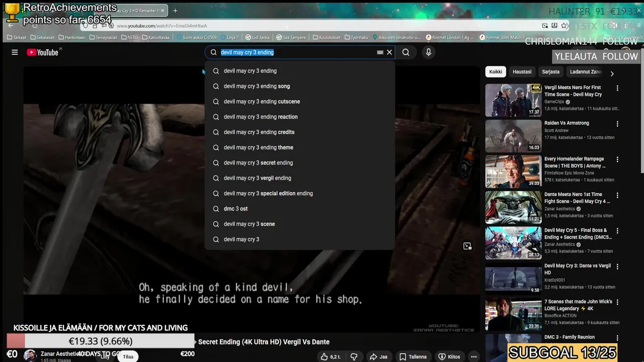Save the video with Tallenna button
The image size is (644, 362).
(413, 356)
